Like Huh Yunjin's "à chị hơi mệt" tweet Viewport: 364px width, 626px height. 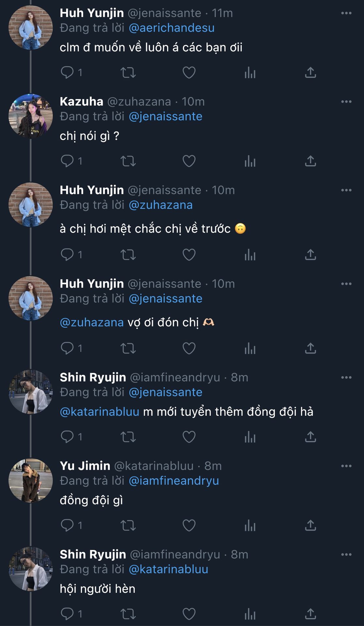click(189, 255)
